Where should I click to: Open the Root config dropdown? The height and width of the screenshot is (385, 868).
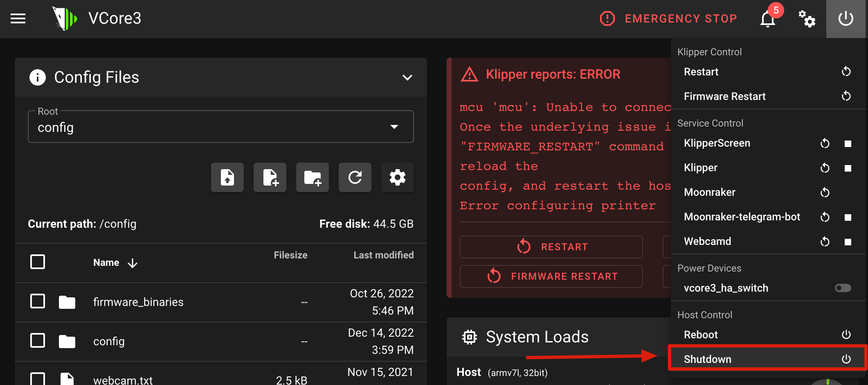tap(221, 127)
